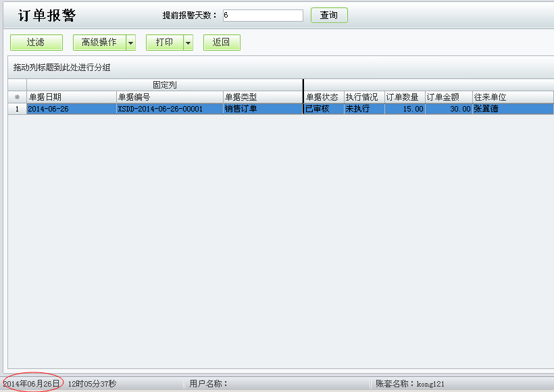Viewport: 554px width, 392px height.
Task: Open the 高级操作 button
Action: 99,43
